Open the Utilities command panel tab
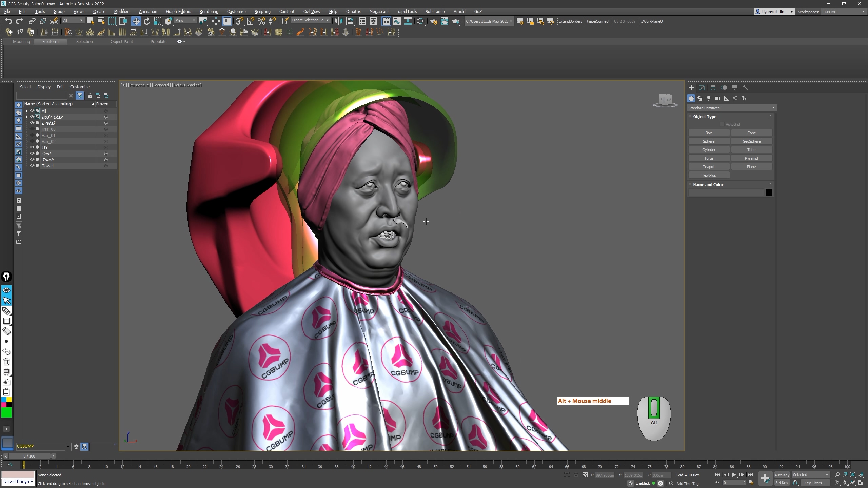Image resolution: width=868 pixels, height=488 pixels. [x=746, y=88]
